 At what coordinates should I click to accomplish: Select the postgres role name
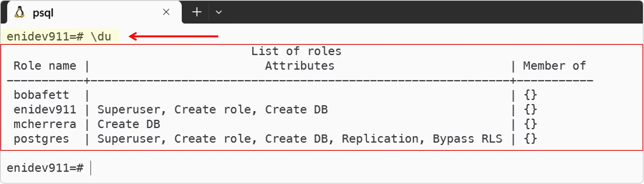pos(41,139)
